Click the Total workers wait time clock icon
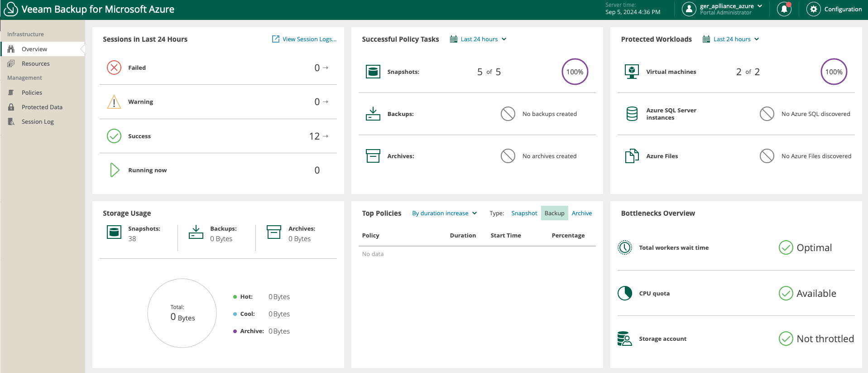Viewport: 868px width, 373px height. (x=625, y=247)
